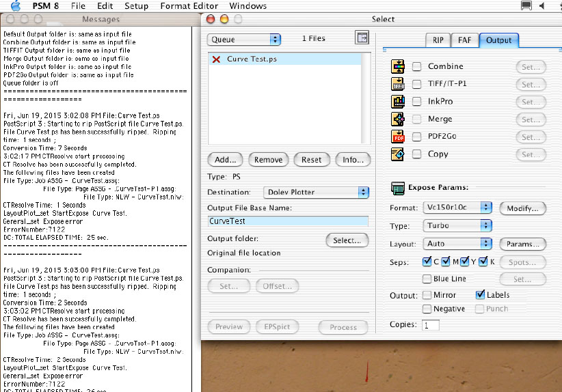562x392 pixels.
Task: Click the Add... button
Action: tap(226, 160)
